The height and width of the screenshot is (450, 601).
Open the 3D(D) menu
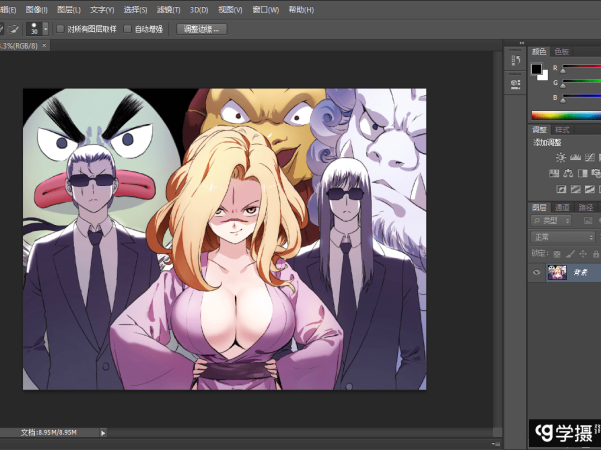click(x=199, y=10)
